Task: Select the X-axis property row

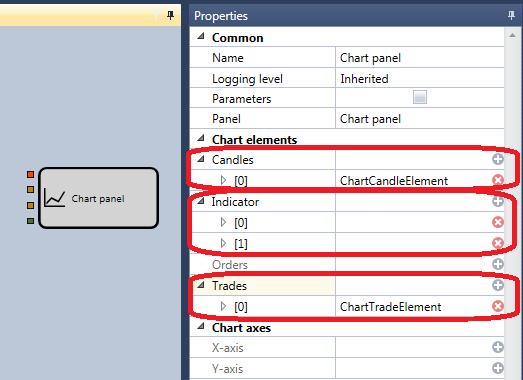Action: tap(347, 347)
